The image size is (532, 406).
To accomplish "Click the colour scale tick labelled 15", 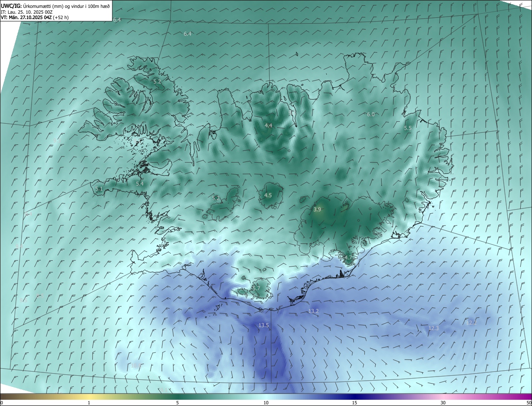I will coord(355,403).
